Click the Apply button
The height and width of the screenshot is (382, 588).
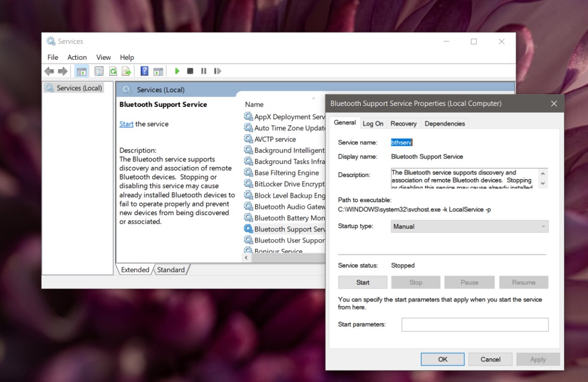point(538,359)
